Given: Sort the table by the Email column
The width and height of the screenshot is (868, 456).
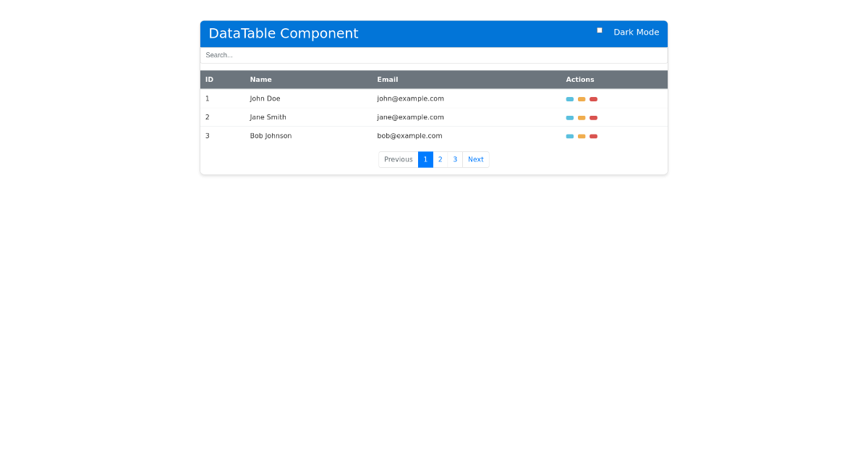Looking at the screenshot, I should pyautogui.click(x=388, y=80).
